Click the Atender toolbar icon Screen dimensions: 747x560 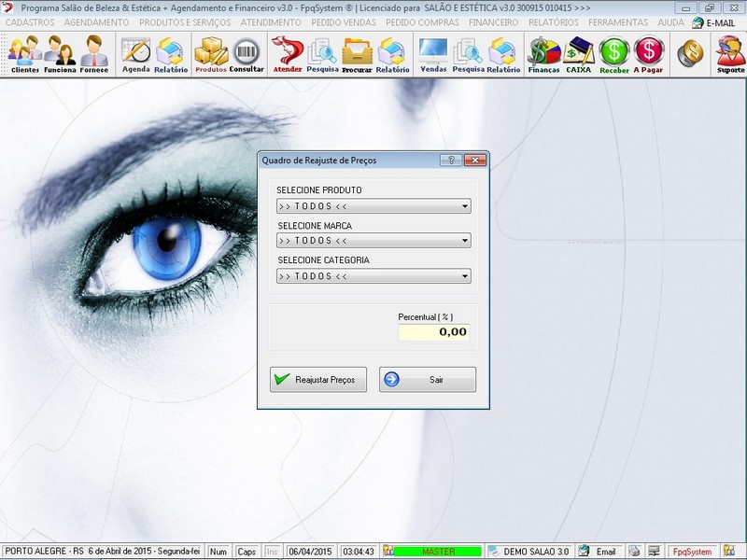(x=287, y=54)
